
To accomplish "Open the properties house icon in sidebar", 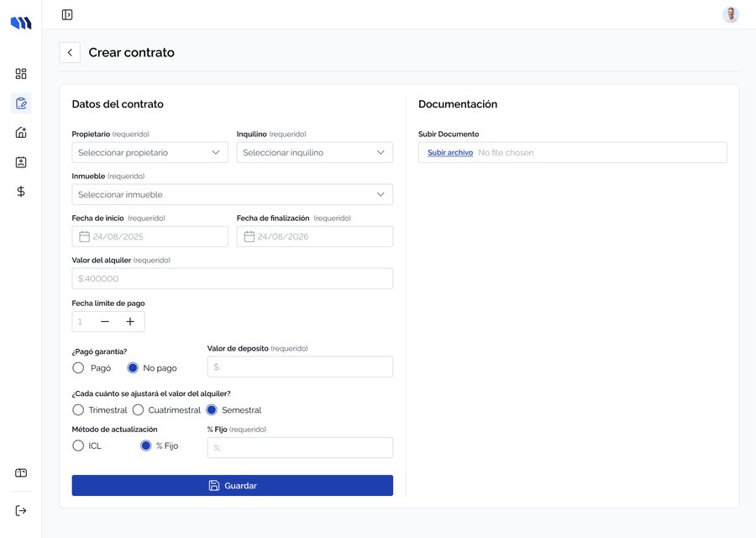I will pyautogui.click(x=21, y=133).
